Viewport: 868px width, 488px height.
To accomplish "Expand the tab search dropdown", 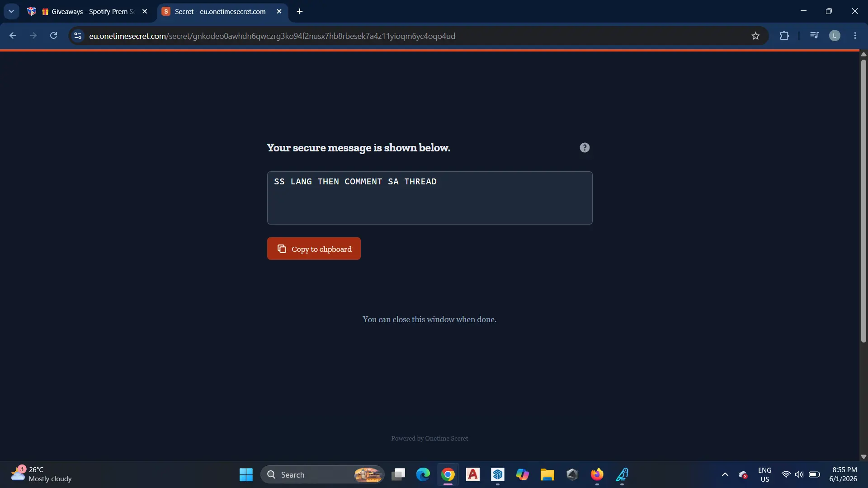I will point(11,11).
